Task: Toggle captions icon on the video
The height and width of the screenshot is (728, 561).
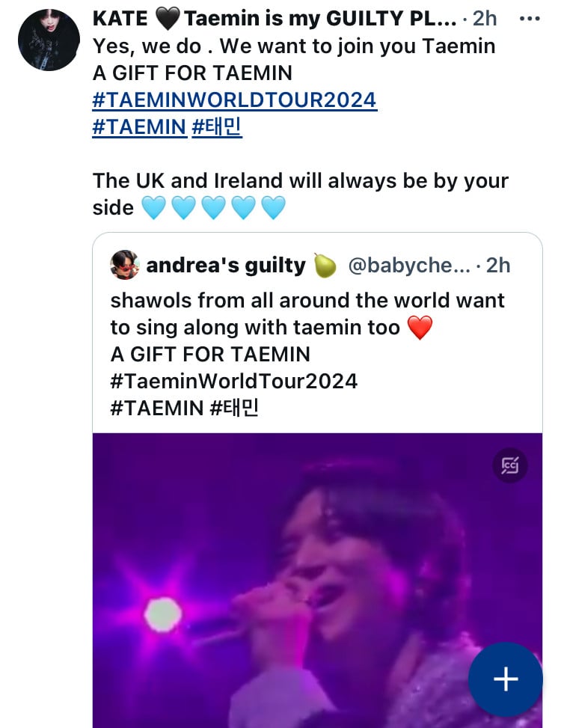Action: point(509,465)
